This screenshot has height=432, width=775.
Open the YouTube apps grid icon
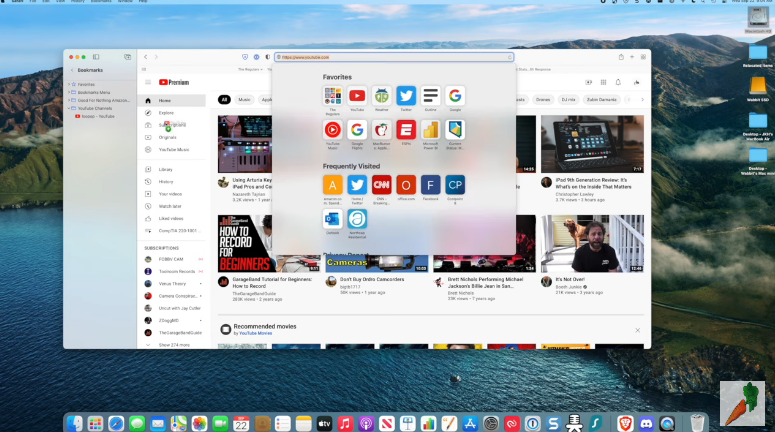tap(603, 82)
